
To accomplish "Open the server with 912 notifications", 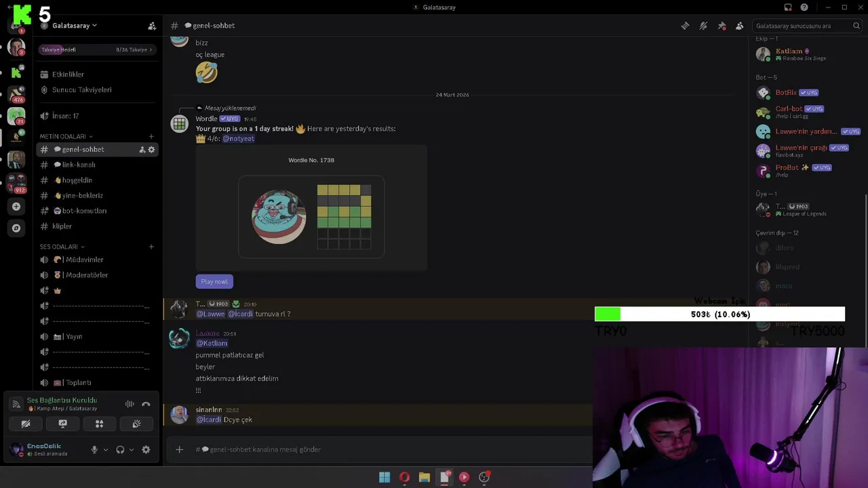I will click(x=16, y=184).
